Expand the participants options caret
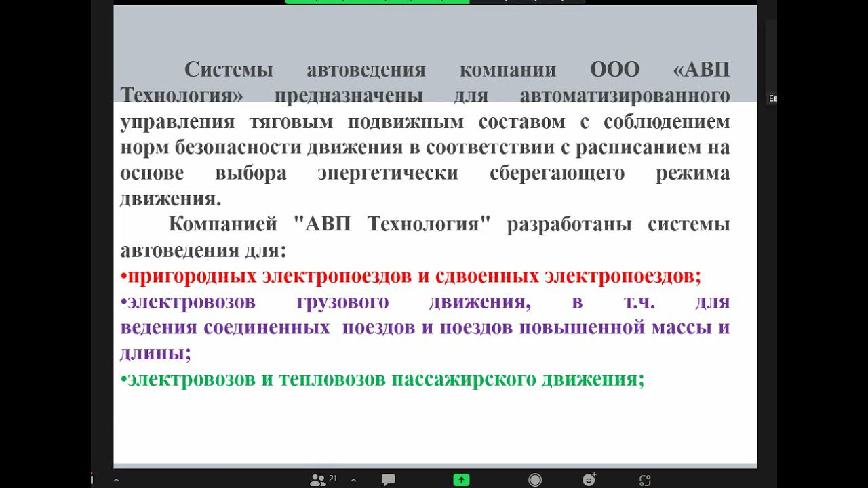The image size is (868, 488). (353, 480)
